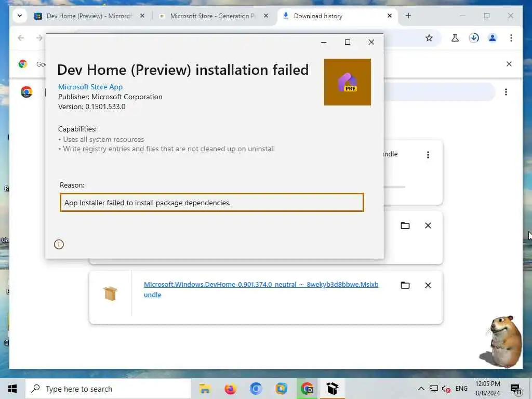Click the Chrome logo on downloads page
Screen dimensions: 532x399
tap(26, 92)
